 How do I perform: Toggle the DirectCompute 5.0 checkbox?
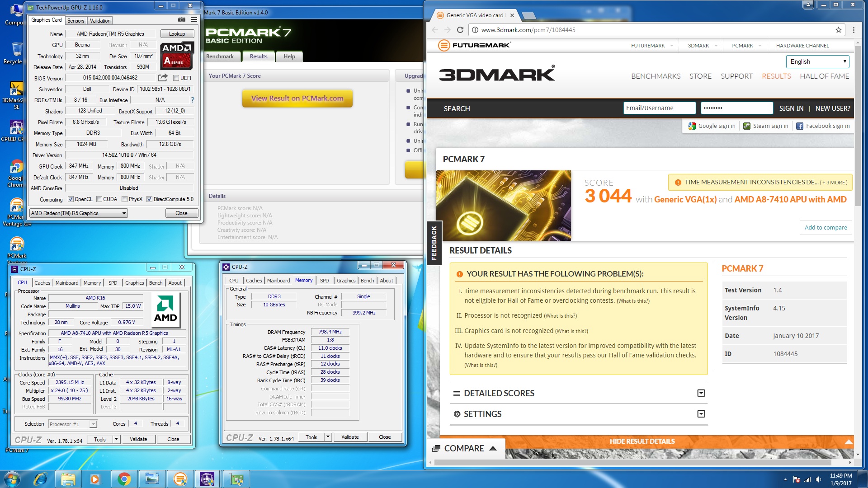[x=149, y=199]
